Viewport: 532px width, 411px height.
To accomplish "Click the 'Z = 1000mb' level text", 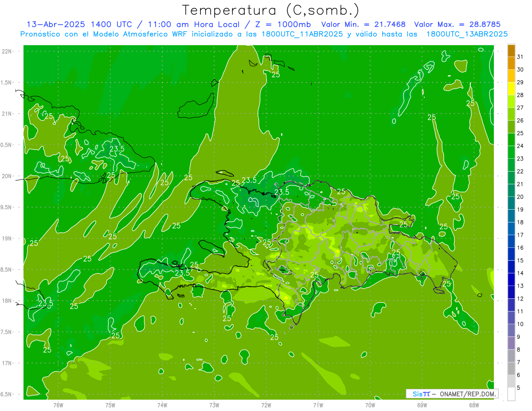I will pos(281,24).
